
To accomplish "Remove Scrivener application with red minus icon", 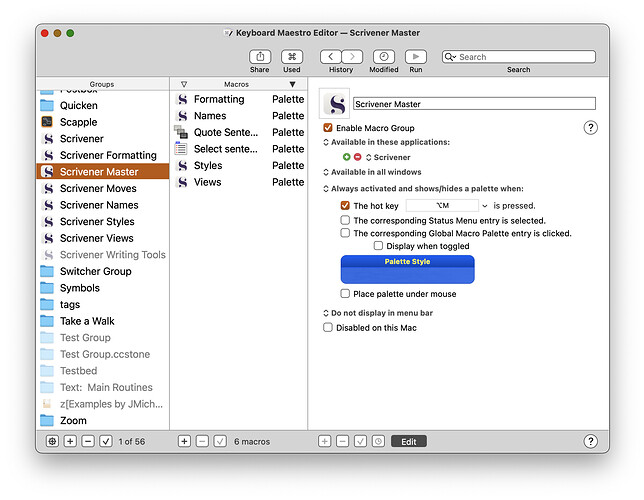I will 357,157.
